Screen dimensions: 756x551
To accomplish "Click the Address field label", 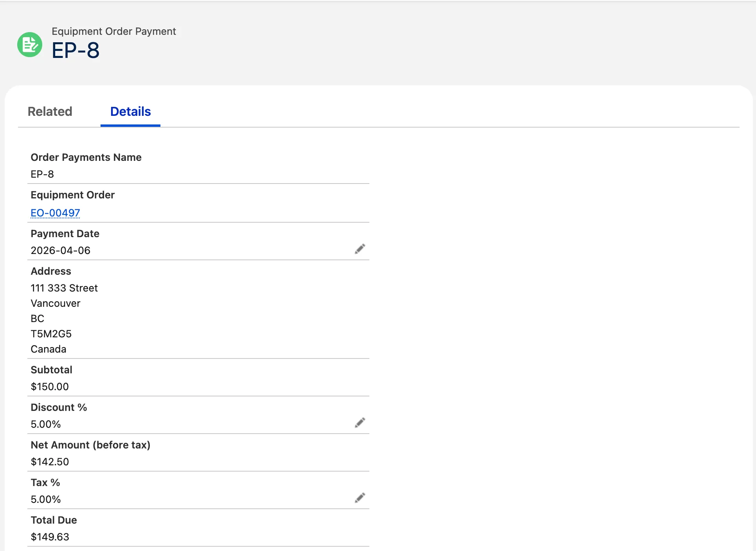I will 51,271.
